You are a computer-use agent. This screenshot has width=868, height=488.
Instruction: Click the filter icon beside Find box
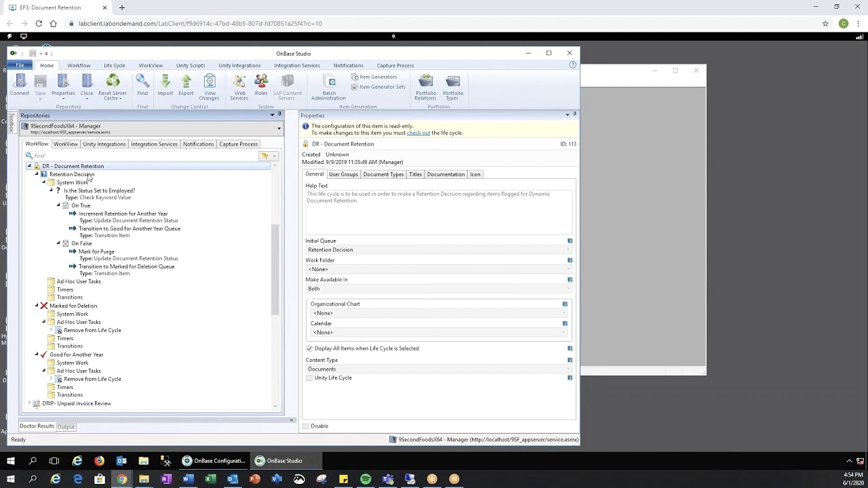pyautogui.click(x=265, y=156)
